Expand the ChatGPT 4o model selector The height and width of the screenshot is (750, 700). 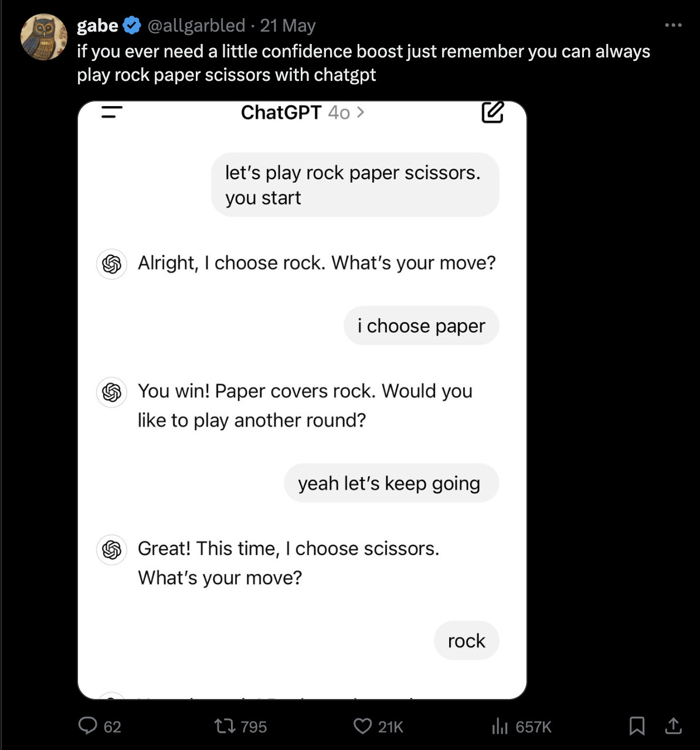(x=303, y=112)
